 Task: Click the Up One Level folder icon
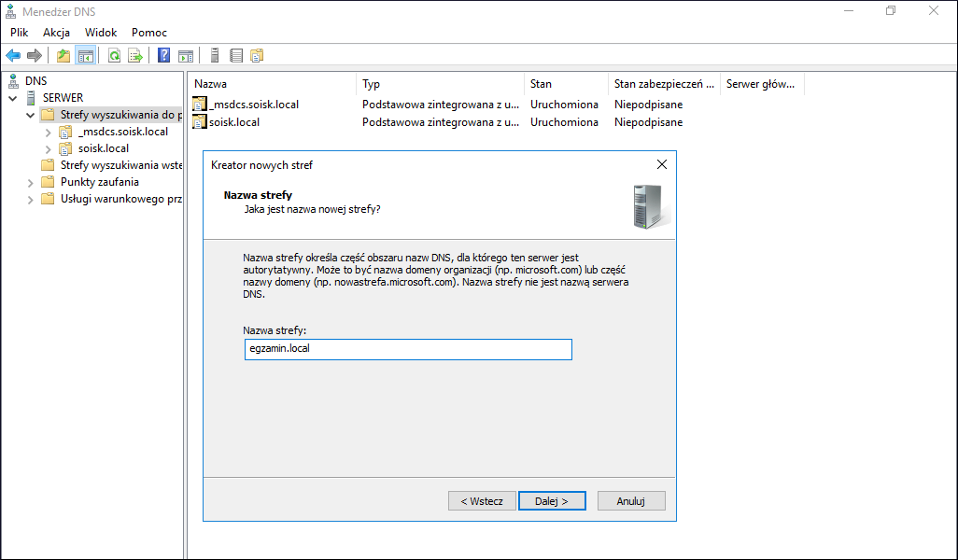coord(63,56)
